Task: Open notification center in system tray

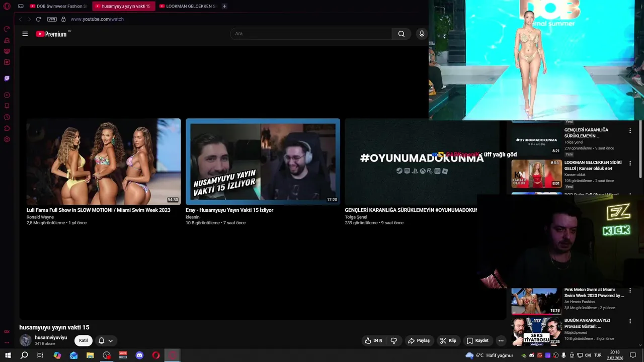Action: click(x=633, y=355)
